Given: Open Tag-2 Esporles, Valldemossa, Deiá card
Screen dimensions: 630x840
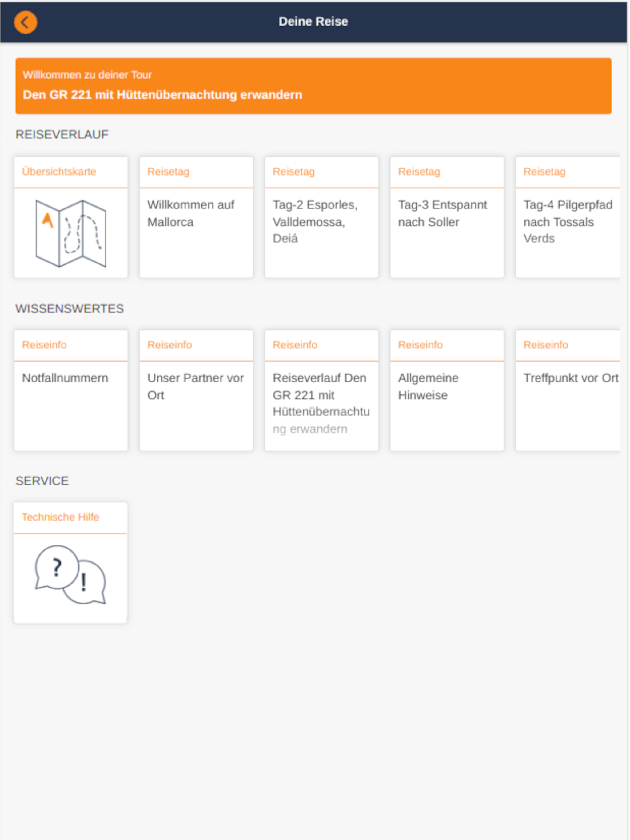Looking at the screenshot, I should [322, 217].
